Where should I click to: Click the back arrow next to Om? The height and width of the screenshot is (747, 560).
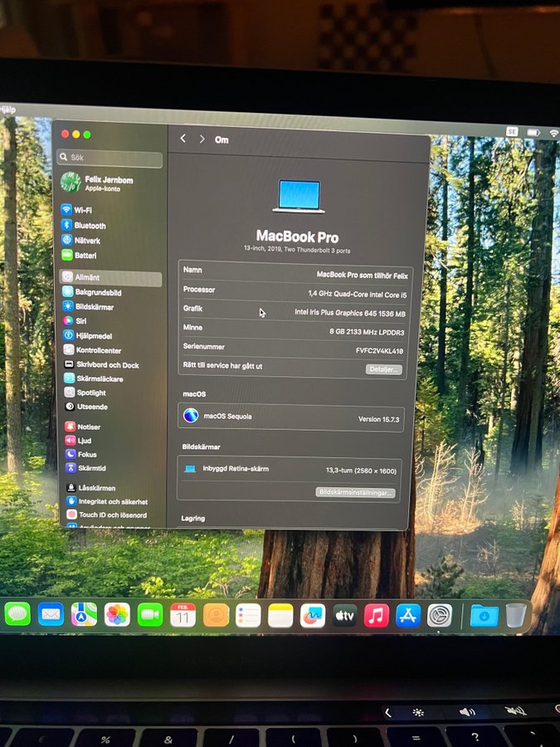tap(183, 139)
